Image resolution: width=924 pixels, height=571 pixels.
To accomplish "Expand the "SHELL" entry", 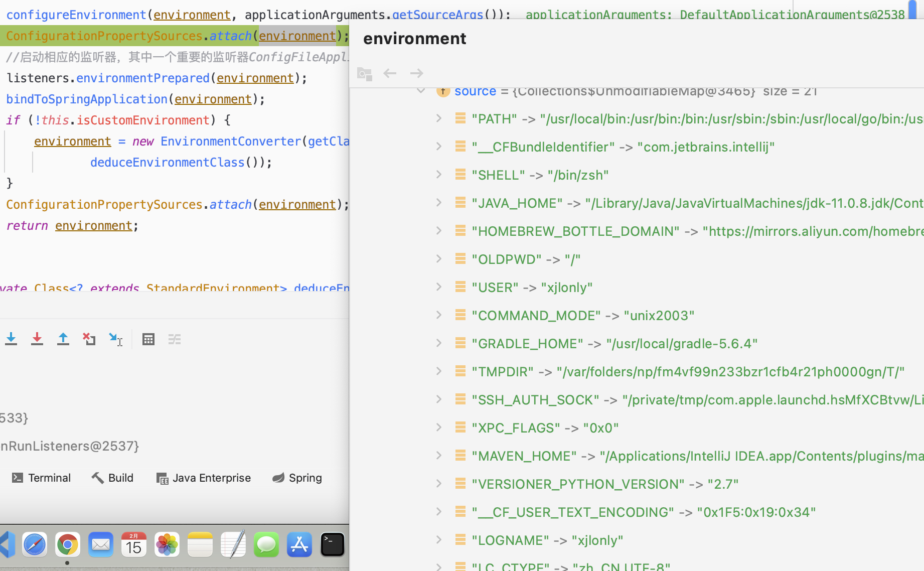I will click(x=439, y=175).
